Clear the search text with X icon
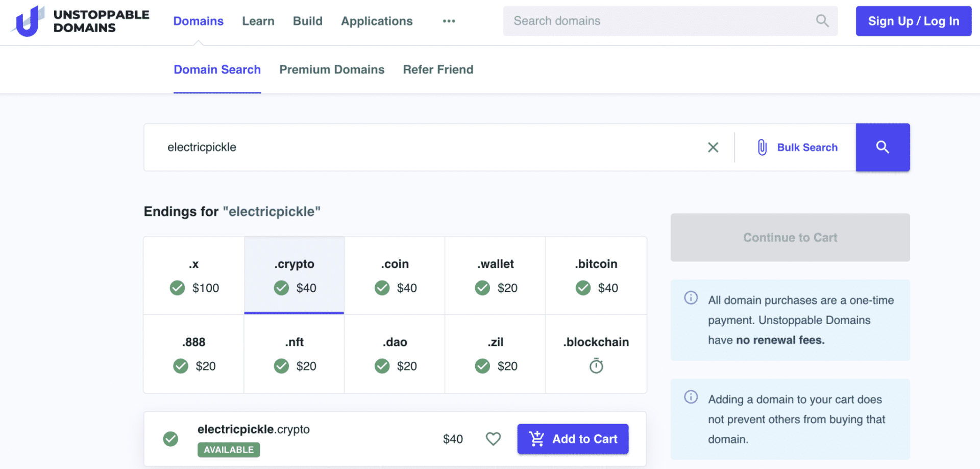This screenshot has height=469, width=980. pos(713,147)
